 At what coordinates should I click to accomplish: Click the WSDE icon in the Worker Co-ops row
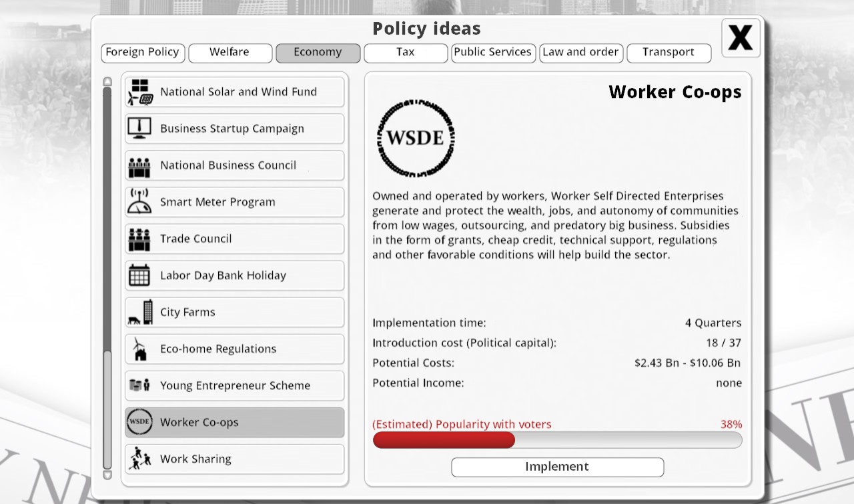click(139, 422)
